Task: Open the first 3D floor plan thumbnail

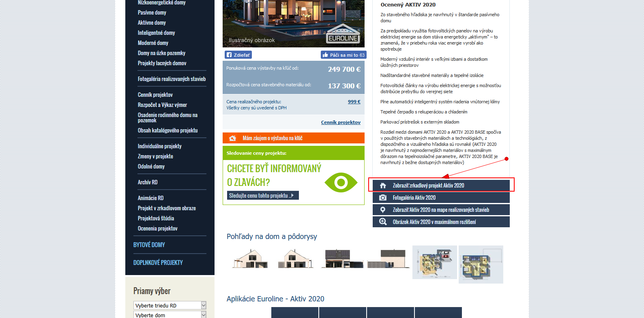Action: click(x=435, y=262)
